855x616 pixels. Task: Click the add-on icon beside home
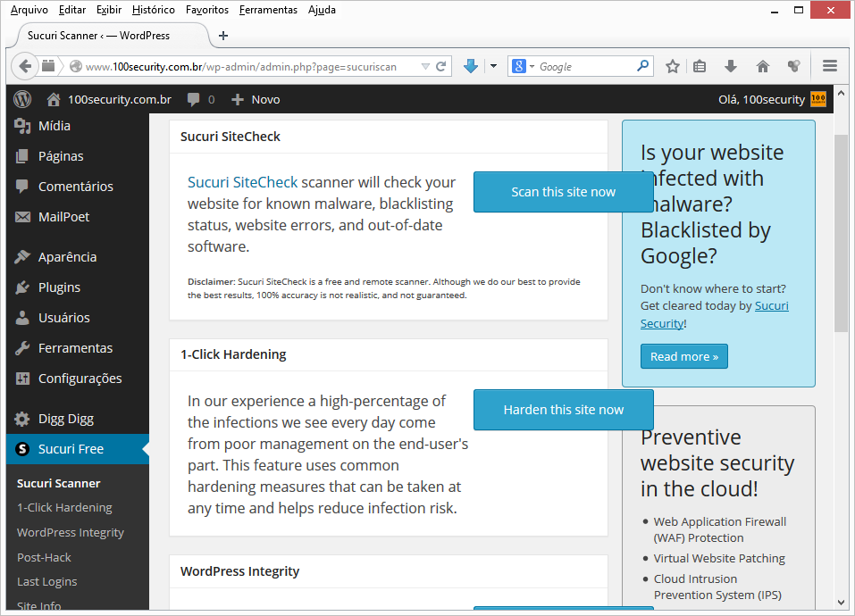pyautogui.click(x=794, y=66)
